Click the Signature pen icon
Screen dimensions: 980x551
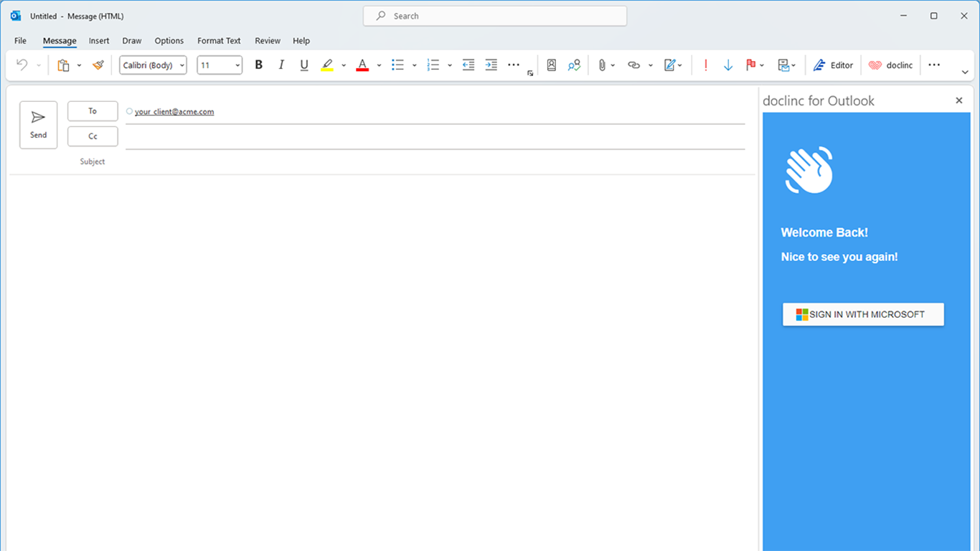(670, 65)
